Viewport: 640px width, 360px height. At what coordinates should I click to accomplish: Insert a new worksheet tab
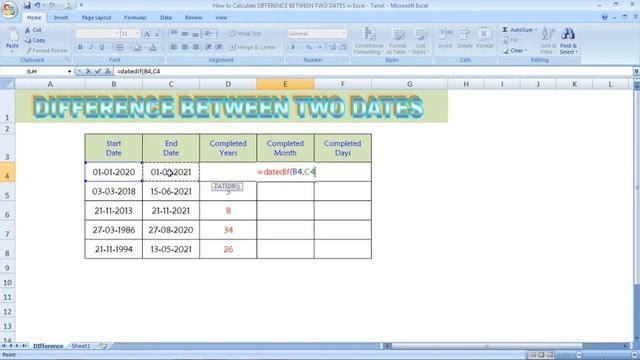pyautogui.click(x=102, y=346)
